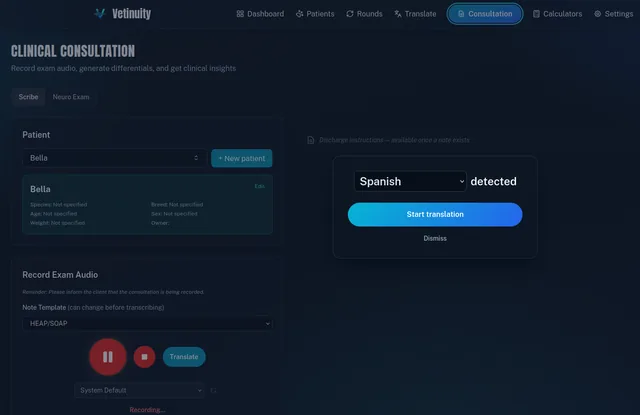Open the Rounds page
Image resolution: width=640 pixels, height=415 pixels.
(364, 14)
